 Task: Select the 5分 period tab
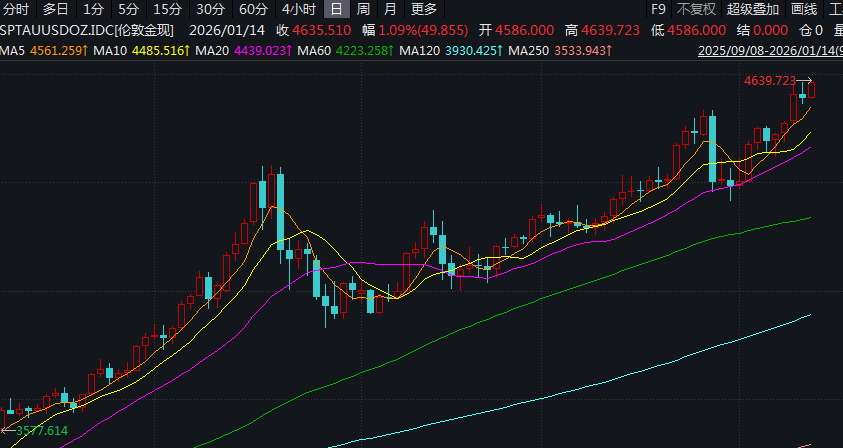pyautogui.click(x=129, y=9)
